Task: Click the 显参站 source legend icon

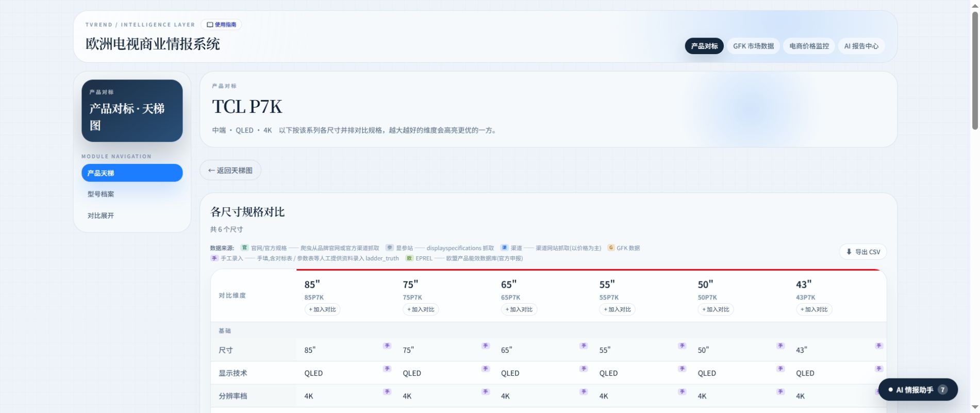Action: pyautogui.click(x=390, y=247)
